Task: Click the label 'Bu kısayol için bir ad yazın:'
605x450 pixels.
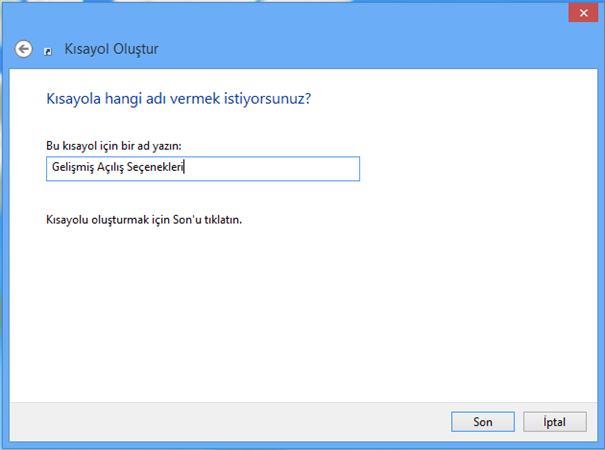Action: tap(114, 146)
